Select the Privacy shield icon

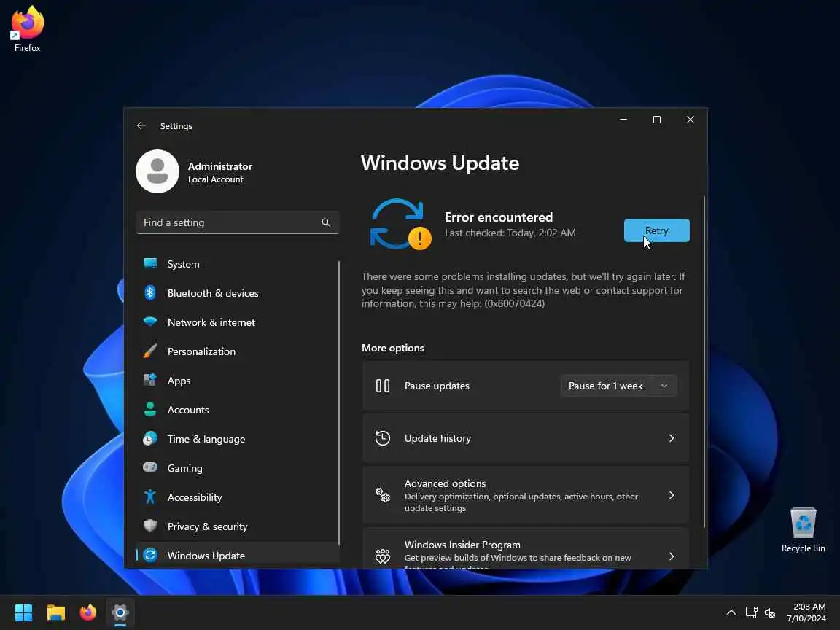pos(150,526)
